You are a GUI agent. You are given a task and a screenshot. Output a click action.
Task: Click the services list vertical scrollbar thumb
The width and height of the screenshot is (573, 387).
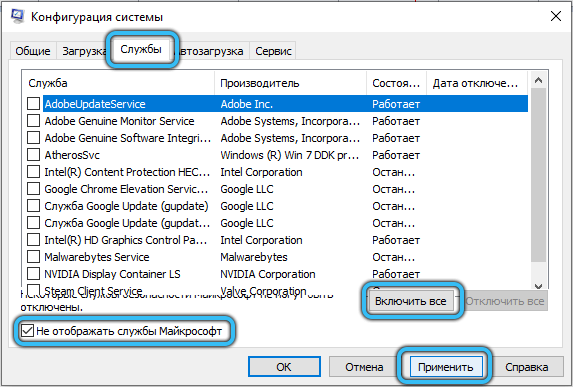click(538, 175)
